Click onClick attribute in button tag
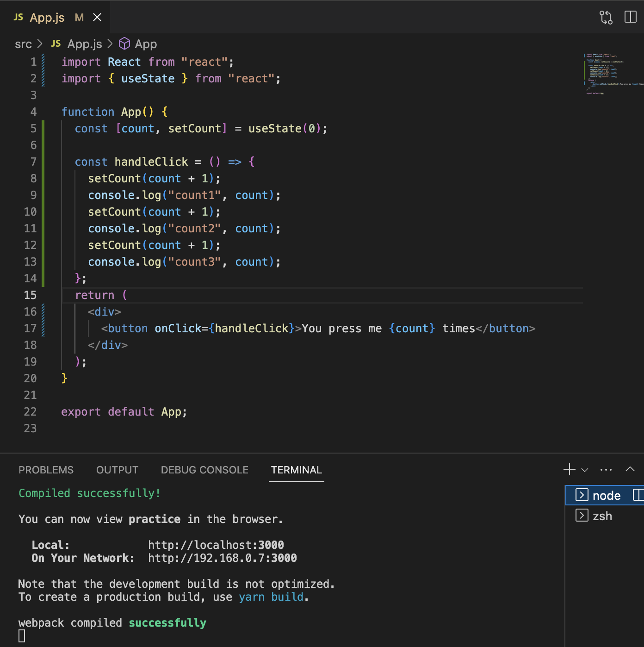This screenshot has height=647, width=644. tap(178, 328)
